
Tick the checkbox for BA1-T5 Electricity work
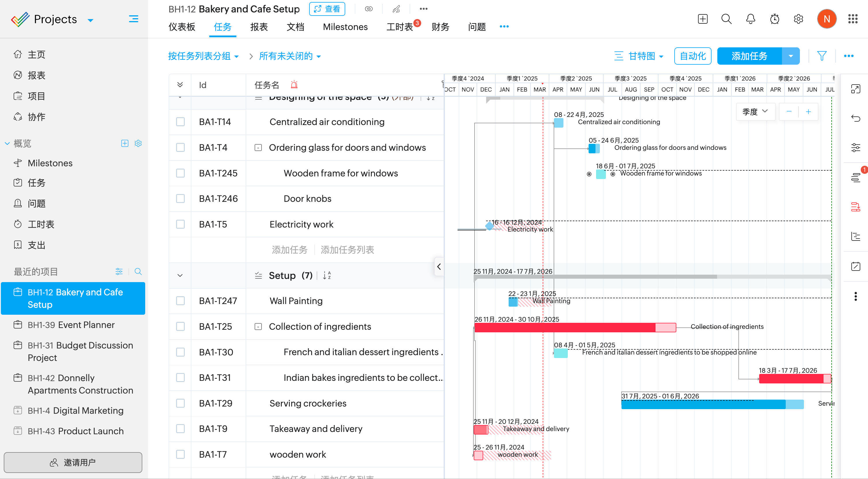tap(180, 224)
